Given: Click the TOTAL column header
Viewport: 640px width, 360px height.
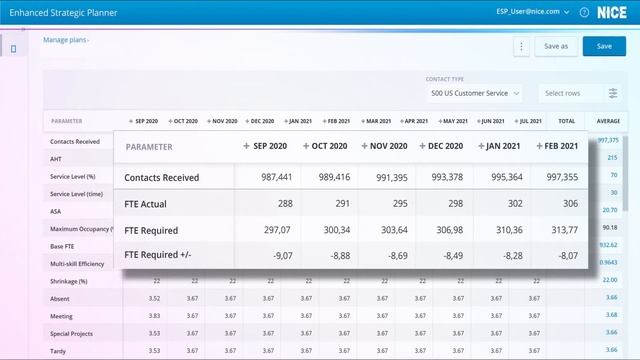Looking at the screenshot, I should click(567, 121).
